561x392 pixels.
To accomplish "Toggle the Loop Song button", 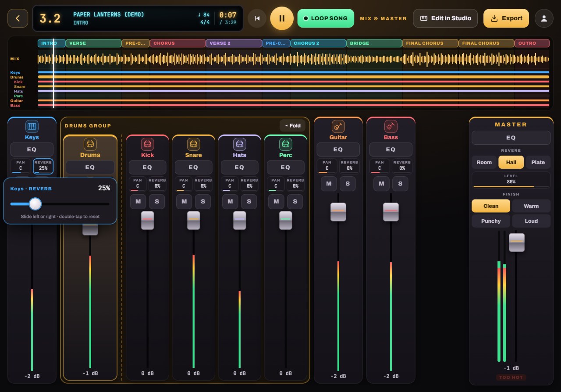I will 326,18.
